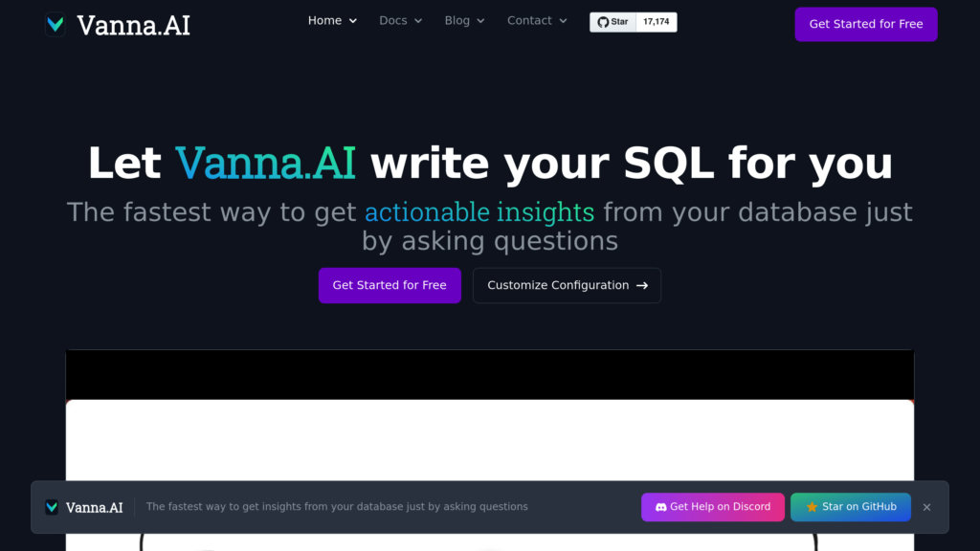Dismiss the bottom banner with the X
The height and width of the screenshot is (551, 980).
(x=926, y=507)
